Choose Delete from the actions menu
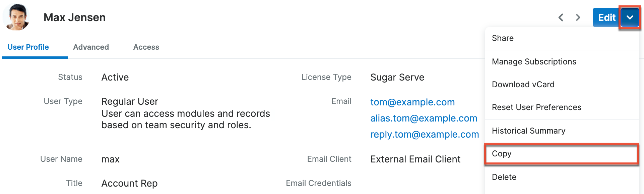This screenshot has width=644, height=194. coord(504,177)
